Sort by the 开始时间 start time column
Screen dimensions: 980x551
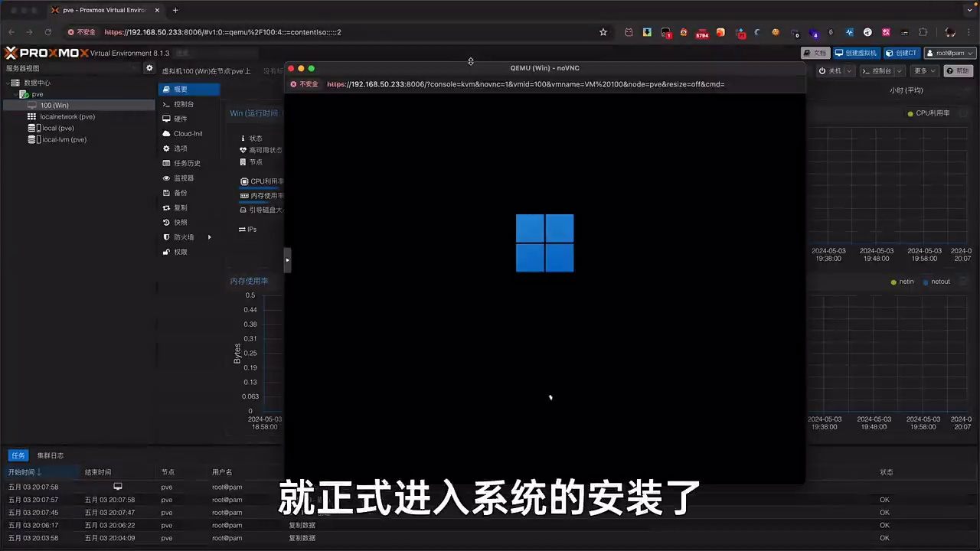coord(40,472)
